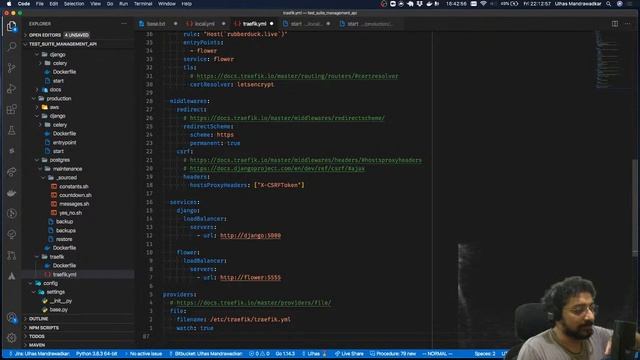Follow the traefik providers/file docs link
This screenshot has height=360, width=640.
point(253,303)
